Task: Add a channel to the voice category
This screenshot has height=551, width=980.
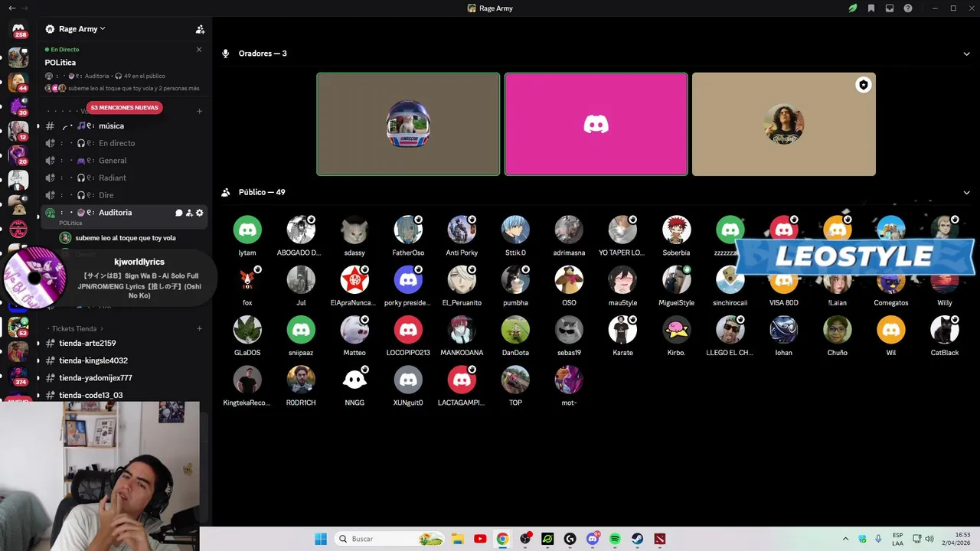Action: click(199, 111)
